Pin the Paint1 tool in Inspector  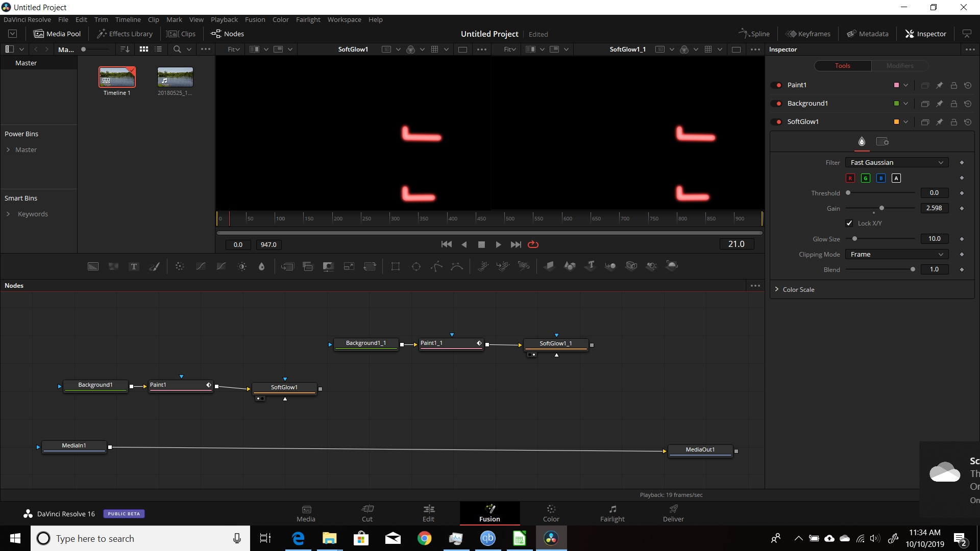(939, 85)
